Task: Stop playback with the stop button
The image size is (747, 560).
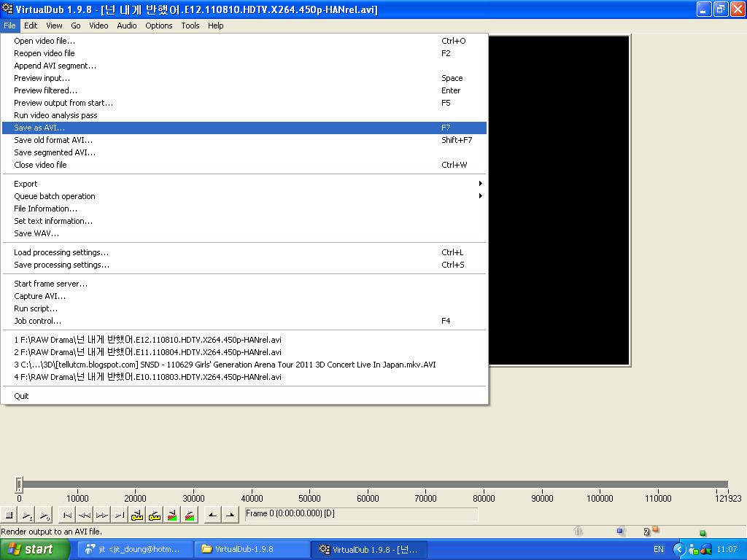Action: point(9,515)
